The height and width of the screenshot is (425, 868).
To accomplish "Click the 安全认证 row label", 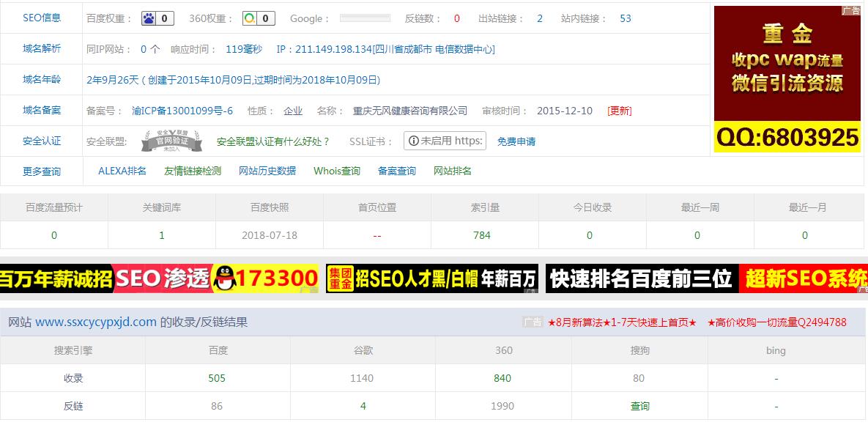I will coord(42,141).
